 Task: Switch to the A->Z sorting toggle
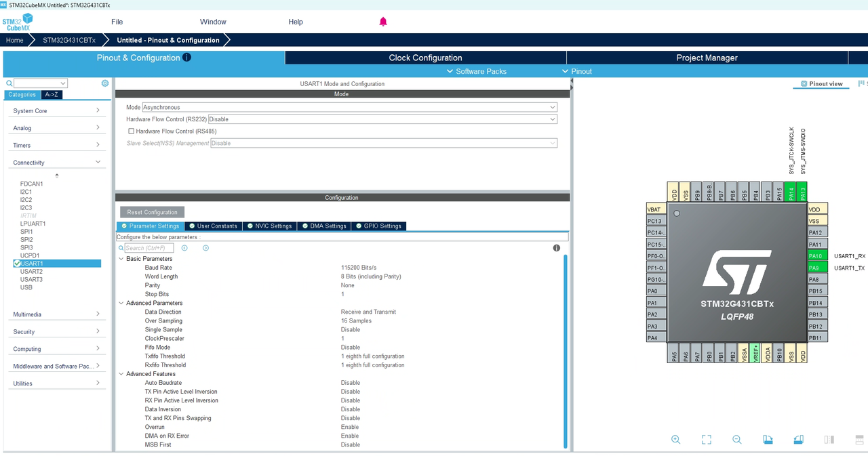click(51, 95)
